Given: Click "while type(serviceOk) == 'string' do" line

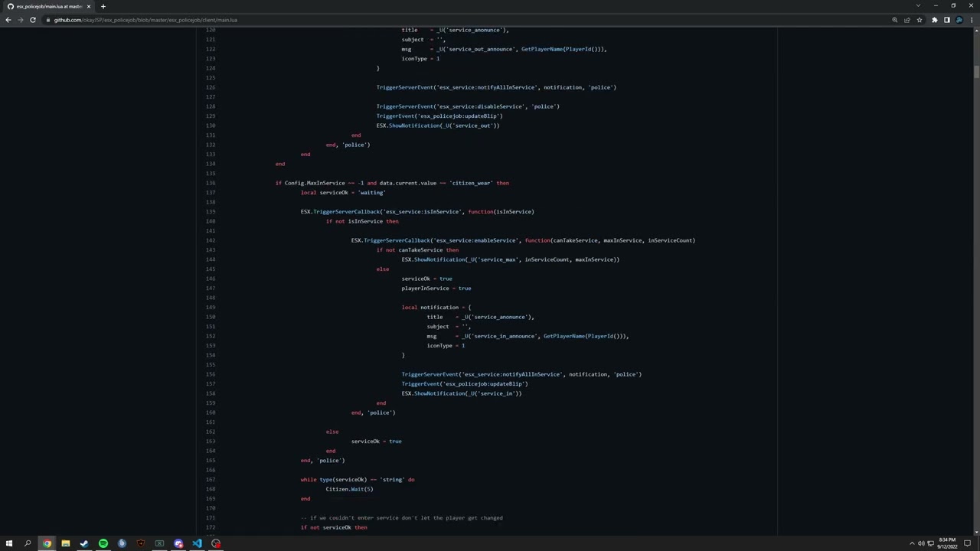Looking at the screenshot, I should point(358,479).
